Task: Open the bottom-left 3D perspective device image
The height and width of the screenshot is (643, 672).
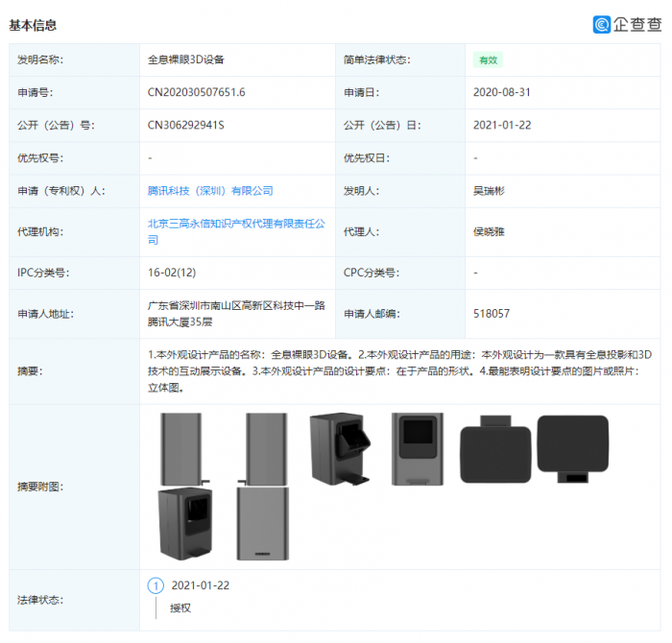Action: pos(186,524)
